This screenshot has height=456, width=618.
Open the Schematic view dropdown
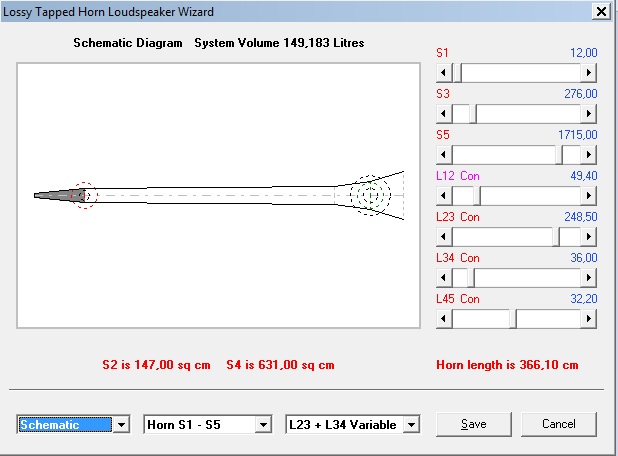[x=121, y=425]
